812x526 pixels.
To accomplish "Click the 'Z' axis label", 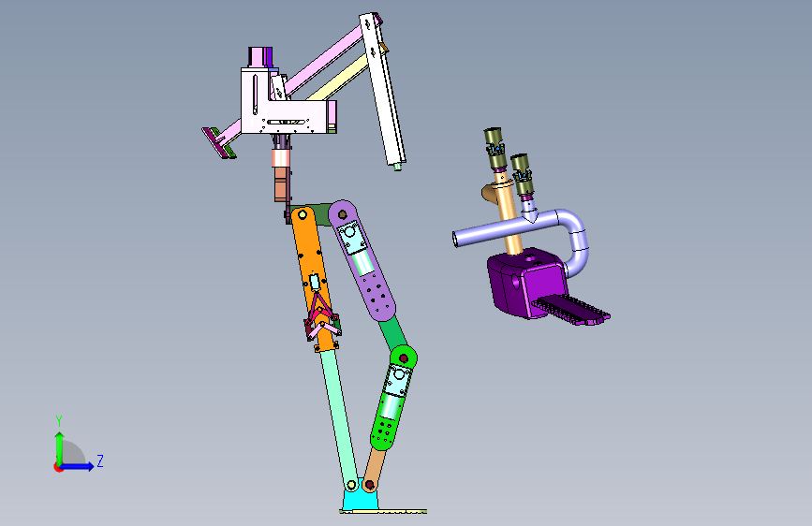I will pos(100,460).
